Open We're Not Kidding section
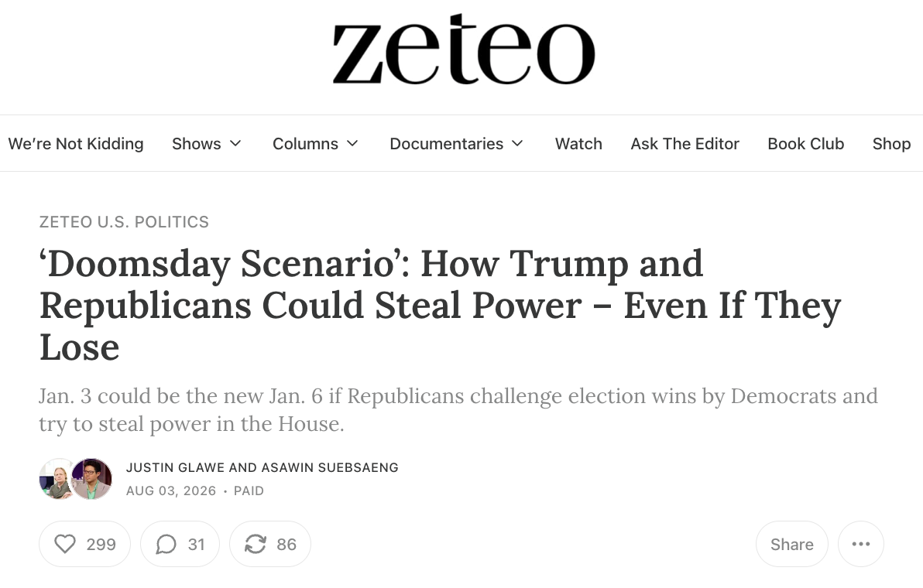 (x=76, y=143)
